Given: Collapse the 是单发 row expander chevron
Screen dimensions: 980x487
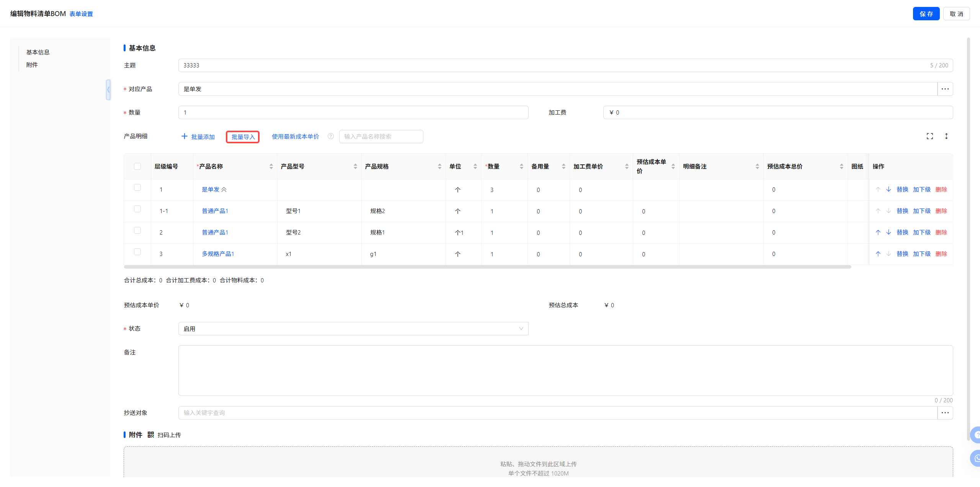Looking at the screenshot, I should pyautogui.click(x=224, y=190).
